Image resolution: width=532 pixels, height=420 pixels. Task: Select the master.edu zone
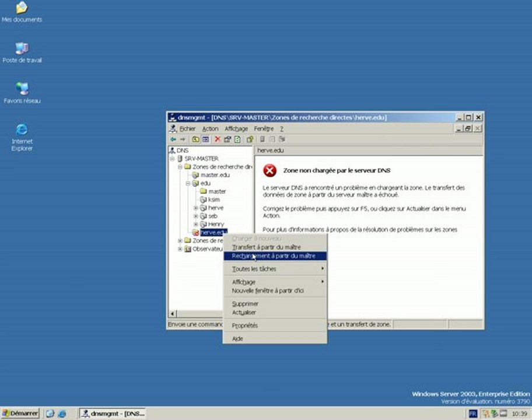pos(215,175)
